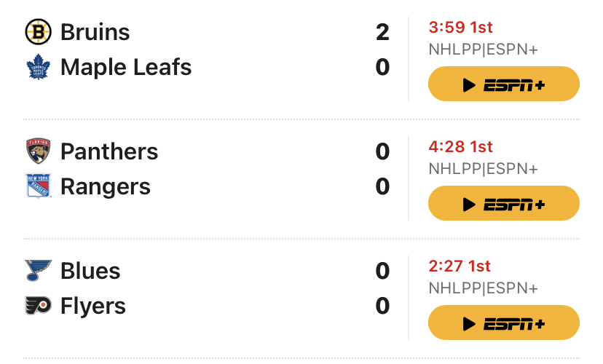Viewport: 603px width, 364px height.
Task: Open the Rangers team link
Action: [106, 186]
